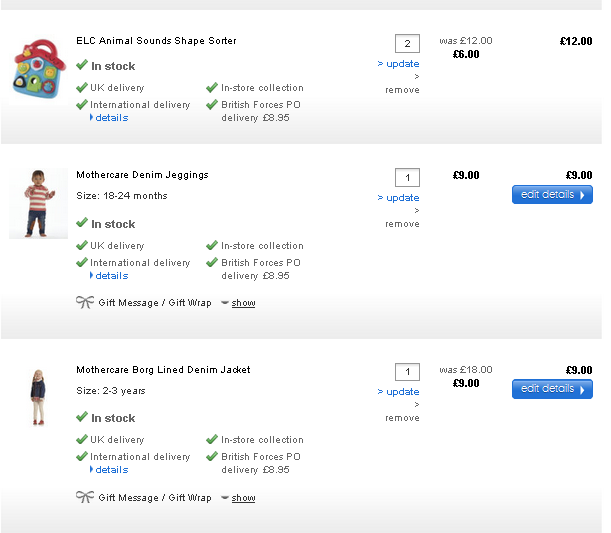The image size is (611, 533).
Task: Edit details of Borg Lined Denim Jacket
Action: point(552,389)
